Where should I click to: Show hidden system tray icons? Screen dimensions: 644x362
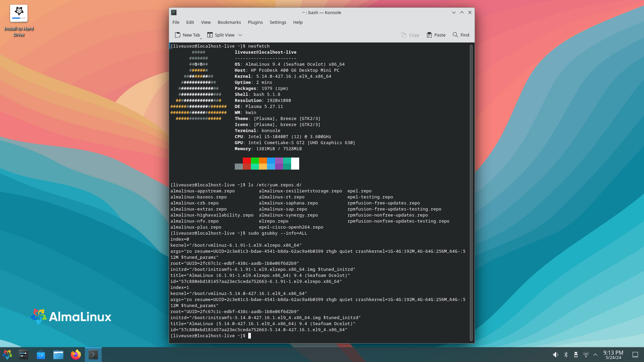(x=595, y=355)
